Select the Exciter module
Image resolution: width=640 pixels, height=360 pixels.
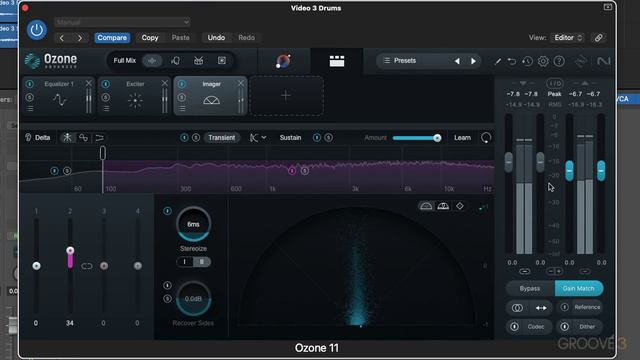point(135,96)
